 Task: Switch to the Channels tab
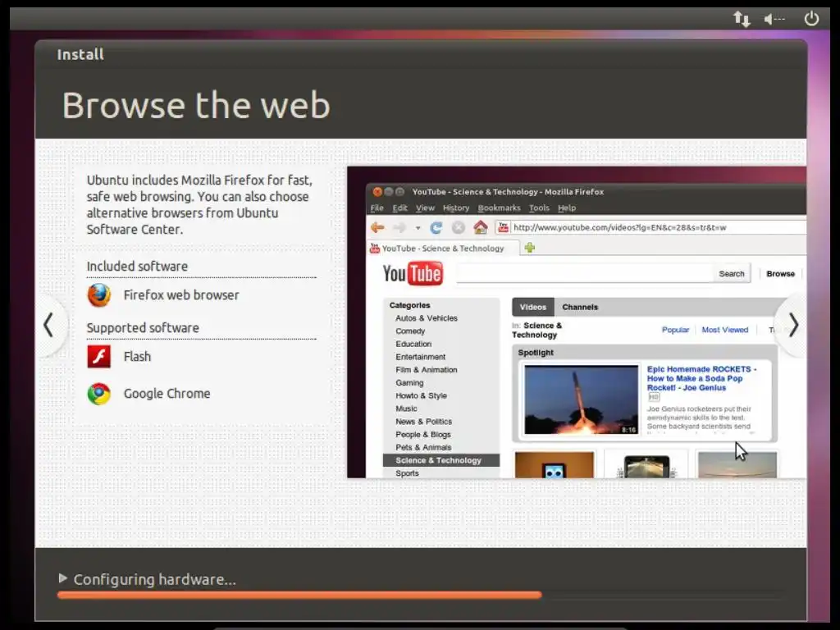(x=580, y=307)
